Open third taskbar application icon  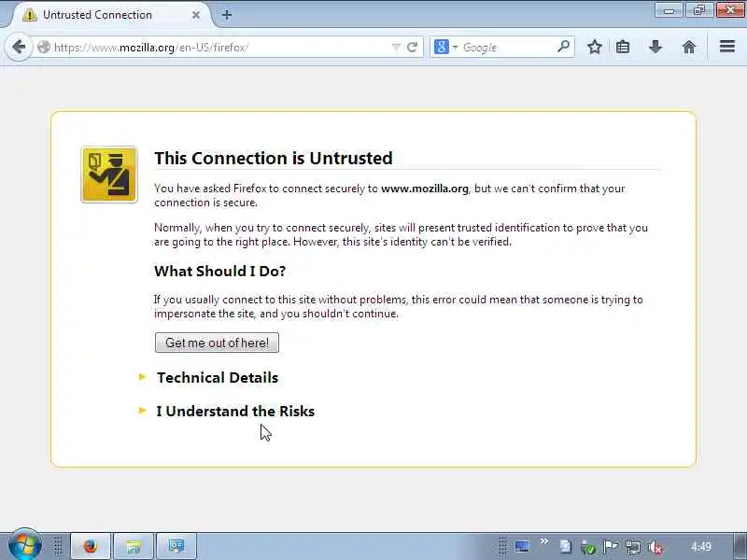click(x=176, y=546)
